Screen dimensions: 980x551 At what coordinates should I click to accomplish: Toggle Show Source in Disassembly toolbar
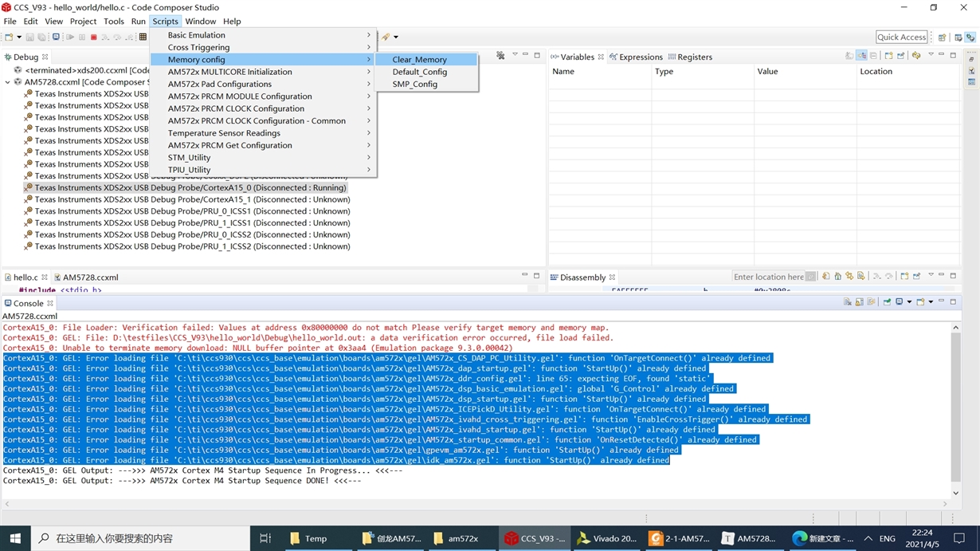point(861,277)
